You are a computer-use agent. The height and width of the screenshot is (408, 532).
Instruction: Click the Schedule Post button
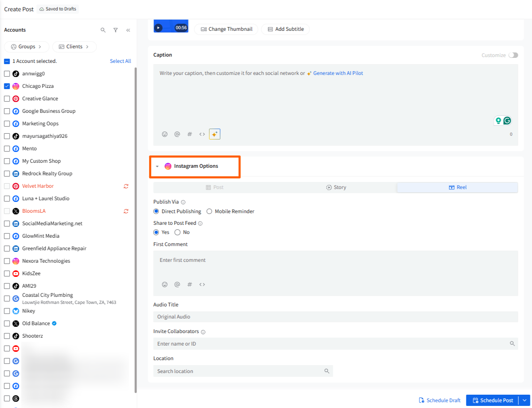(492, 401)
